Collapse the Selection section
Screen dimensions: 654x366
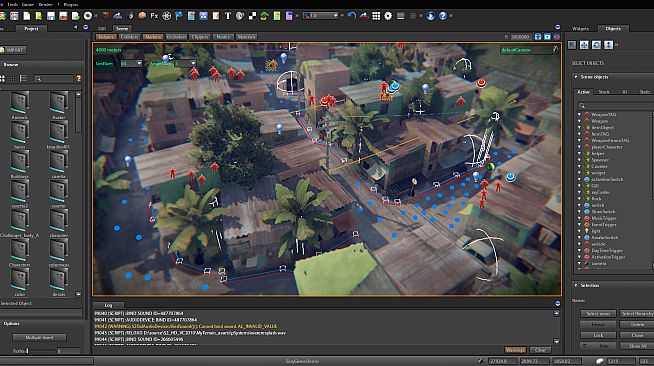click(576, 285)
